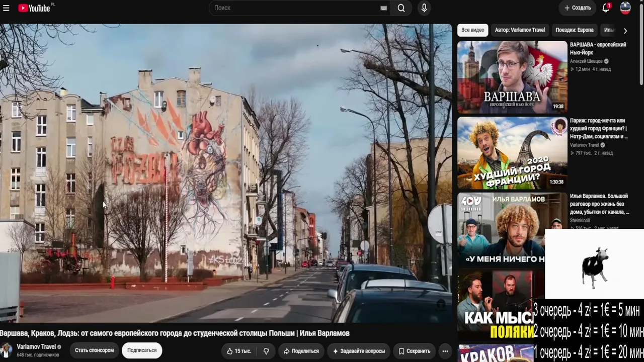This screenshot has width=644, height=362.
Task: Dislike the video with the thumbs-down
Action: [x=266, y=351]
